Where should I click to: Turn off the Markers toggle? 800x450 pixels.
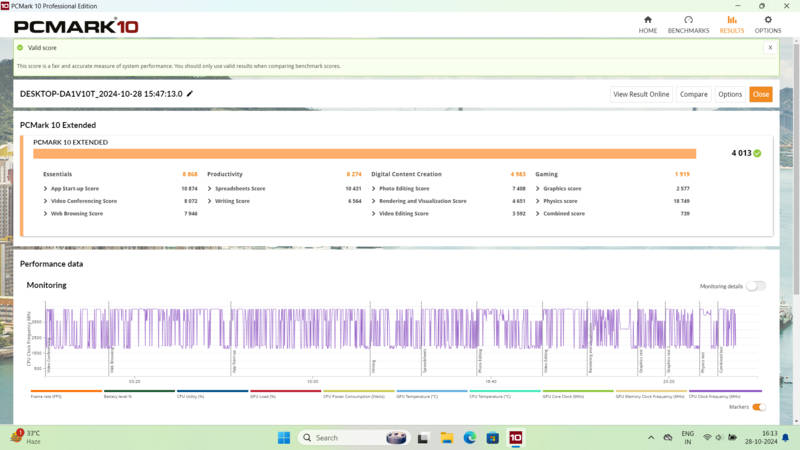point(759,407)
